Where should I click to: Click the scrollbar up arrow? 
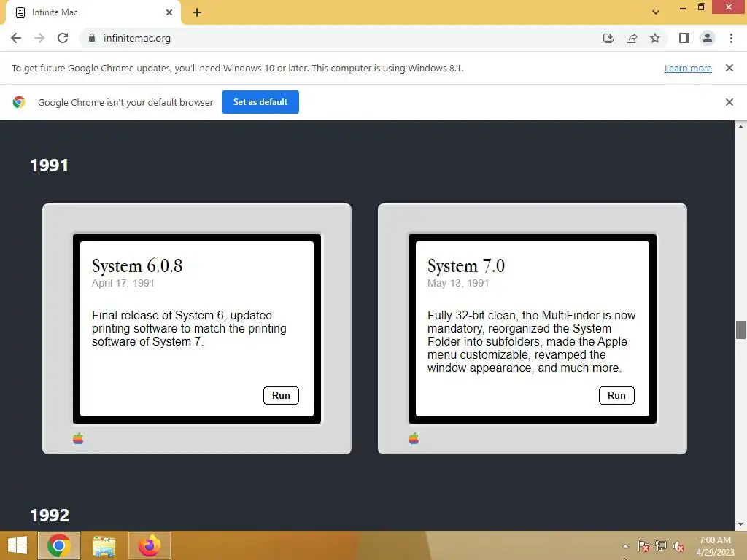coord(740,127)
